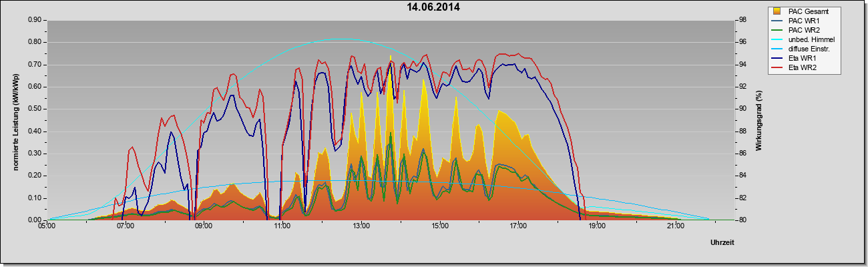The height and width of the screenshot is (267, 868).
Task: Click the 07:00 time axis tick
Action: pyautogui.click(x=125, y=227)
